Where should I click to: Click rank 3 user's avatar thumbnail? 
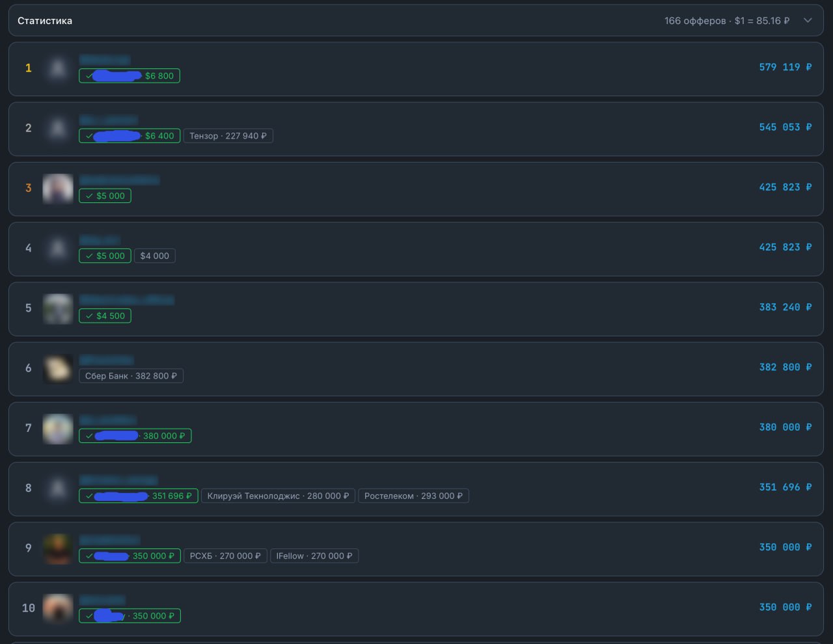tap(58, 188)
